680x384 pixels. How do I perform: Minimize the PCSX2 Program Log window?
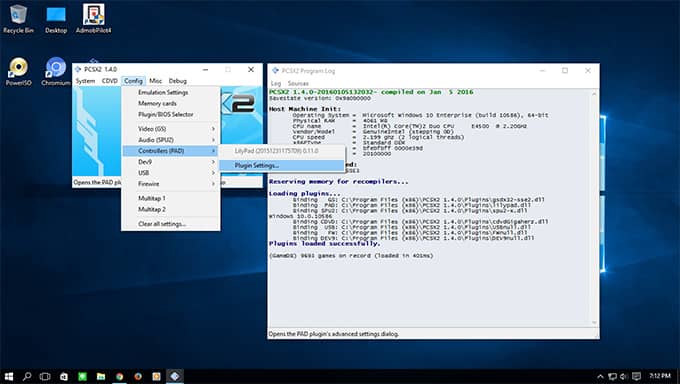tap(542, 70)
